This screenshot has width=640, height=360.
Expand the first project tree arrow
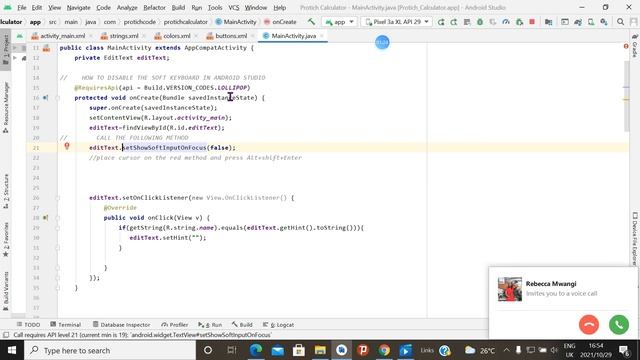[x=15, y=48]
